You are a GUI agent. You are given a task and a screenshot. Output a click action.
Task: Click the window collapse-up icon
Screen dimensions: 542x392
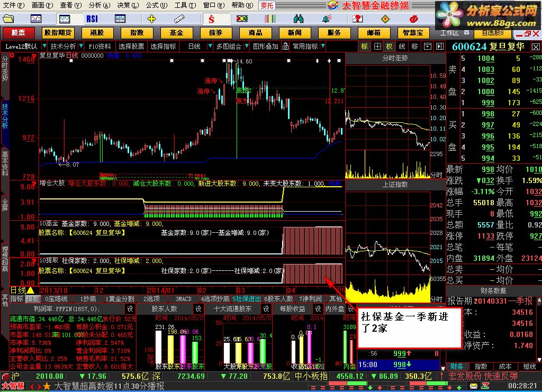coord(428,46)
